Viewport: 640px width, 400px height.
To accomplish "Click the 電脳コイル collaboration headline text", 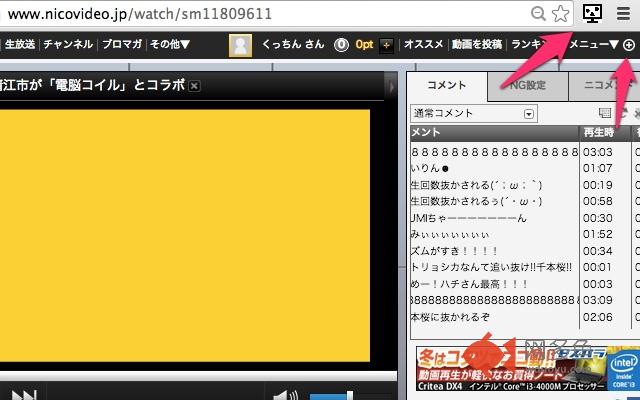I will (92, 85).
